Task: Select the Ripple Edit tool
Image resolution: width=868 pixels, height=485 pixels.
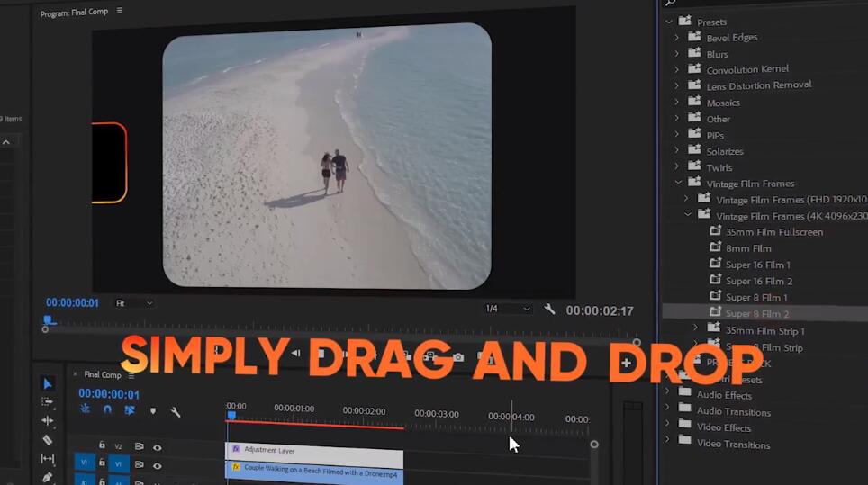Action: point(47,421)
